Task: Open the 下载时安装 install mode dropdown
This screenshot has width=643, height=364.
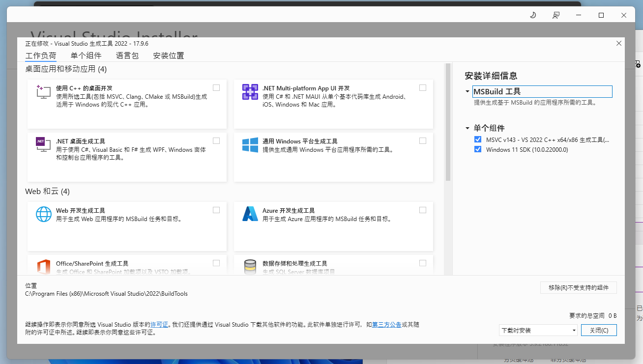Action: [x=538, y=330]
